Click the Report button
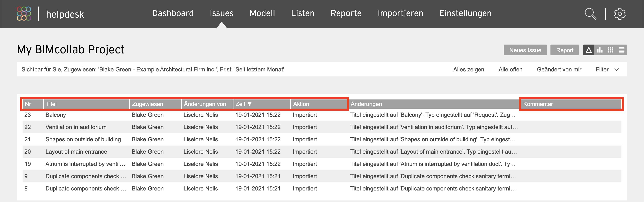This screenshot has height=202, width=644. (x=564, y=50)
